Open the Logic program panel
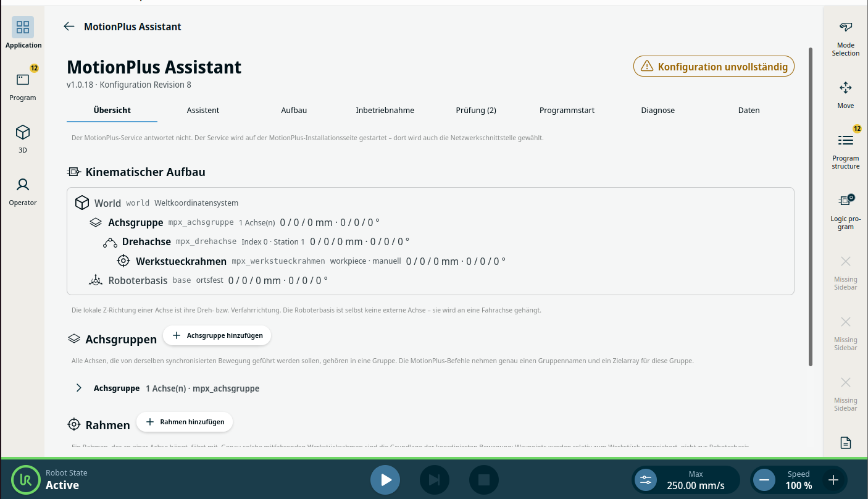The height and width of the screenshot is (499, 868). (846, 212)
